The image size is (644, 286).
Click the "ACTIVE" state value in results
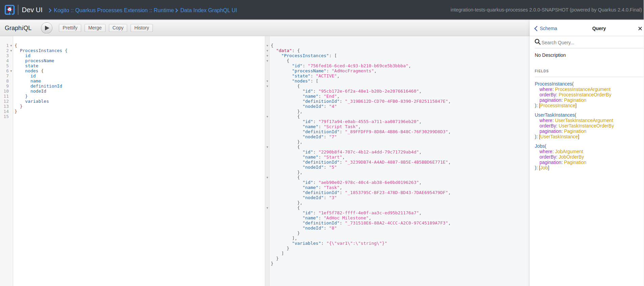click(326, 76)
